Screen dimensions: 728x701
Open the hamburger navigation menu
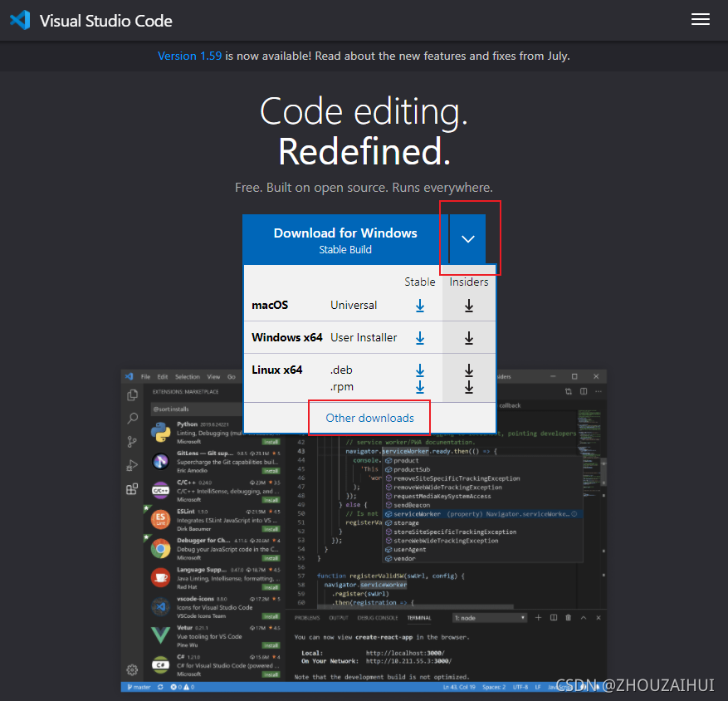click(700, 19)
